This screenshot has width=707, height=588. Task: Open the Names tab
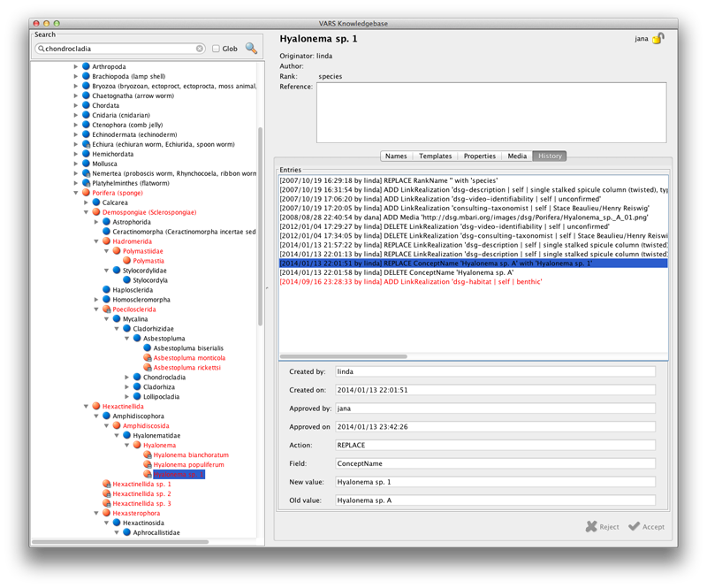(396, 156)
